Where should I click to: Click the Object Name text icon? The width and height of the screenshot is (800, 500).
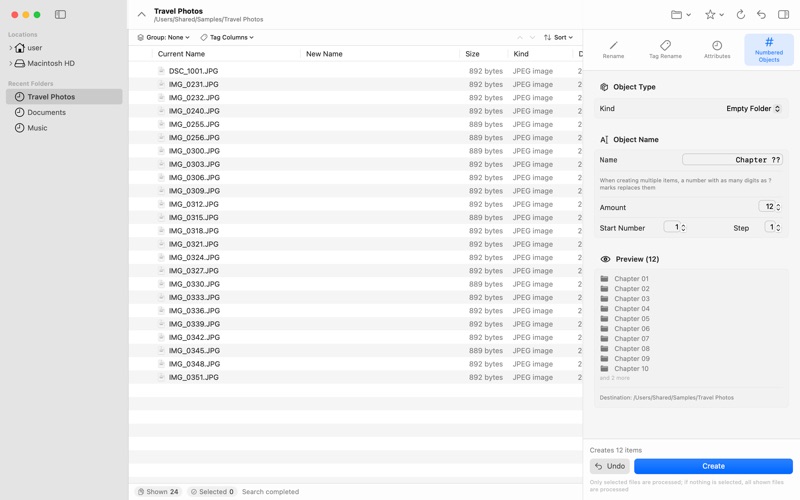[604, 139]
